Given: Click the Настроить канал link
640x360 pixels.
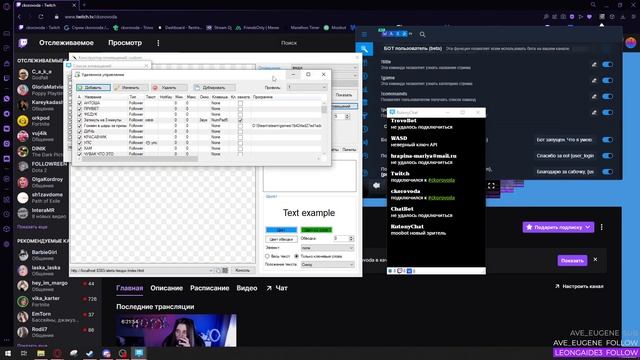Looking at the screenshot, I should [x=579, y=286].
